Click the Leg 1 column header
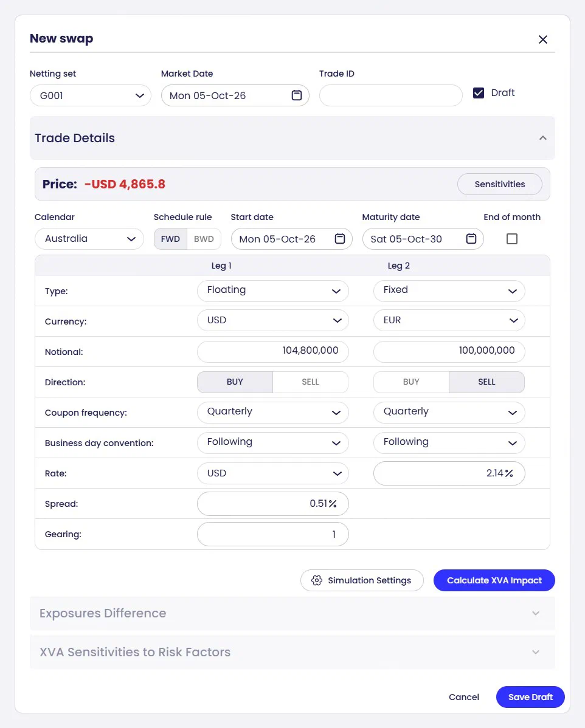585x728 pixels. [x=221, y=266]
